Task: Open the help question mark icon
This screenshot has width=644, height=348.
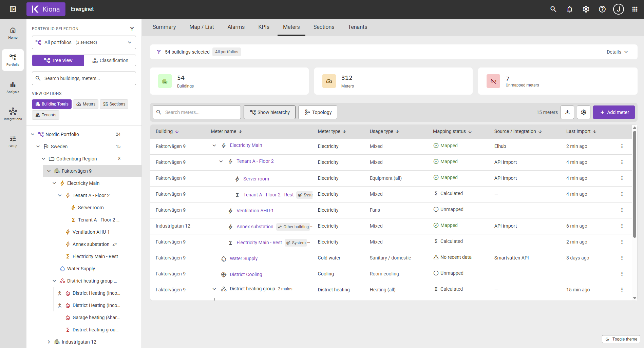Action: pos(602,9)
